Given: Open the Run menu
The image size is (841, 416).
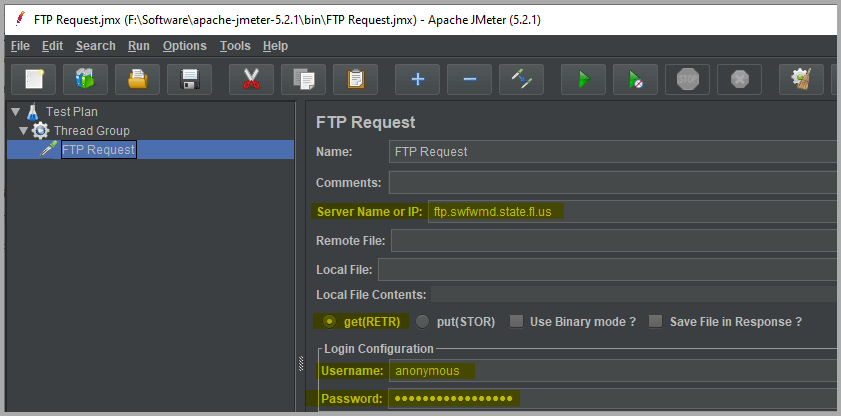Looking at the screenshot, I should click(x=139, y=46).
